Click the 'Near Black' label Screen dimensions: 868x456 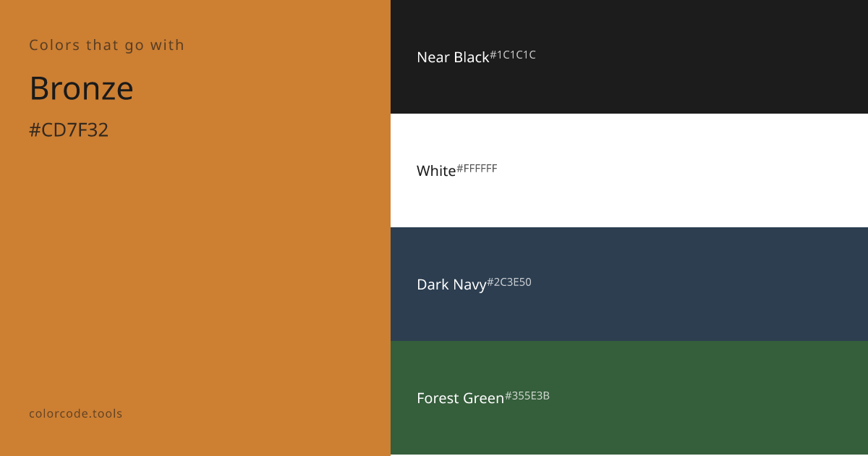coord(453,57)
